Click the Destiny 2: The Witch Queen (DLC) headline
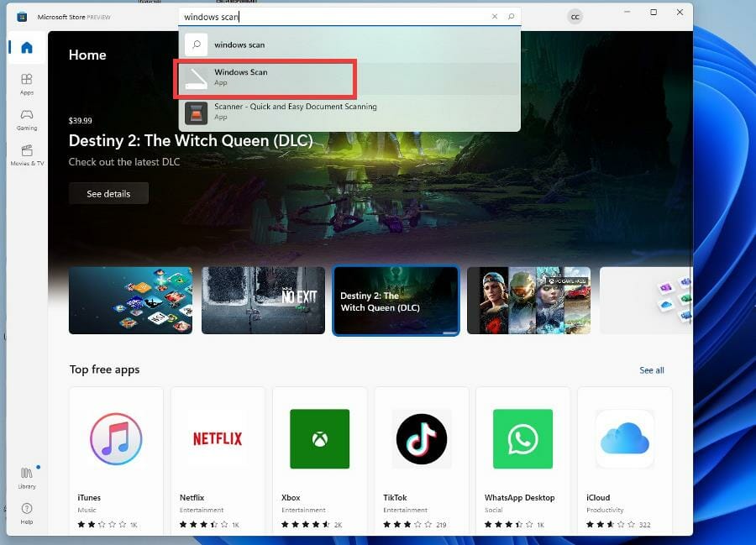The width and height of the screenshot is (756, 545). [x=191, y=141]
